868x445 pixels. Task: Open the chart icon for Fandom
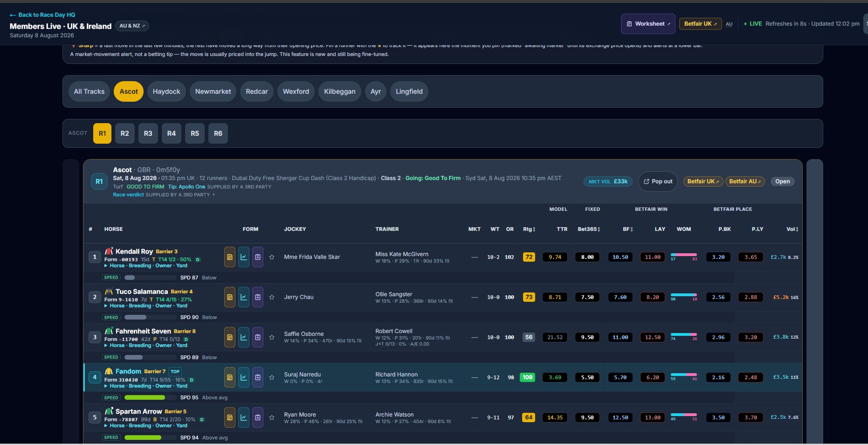tap(243, 377)
